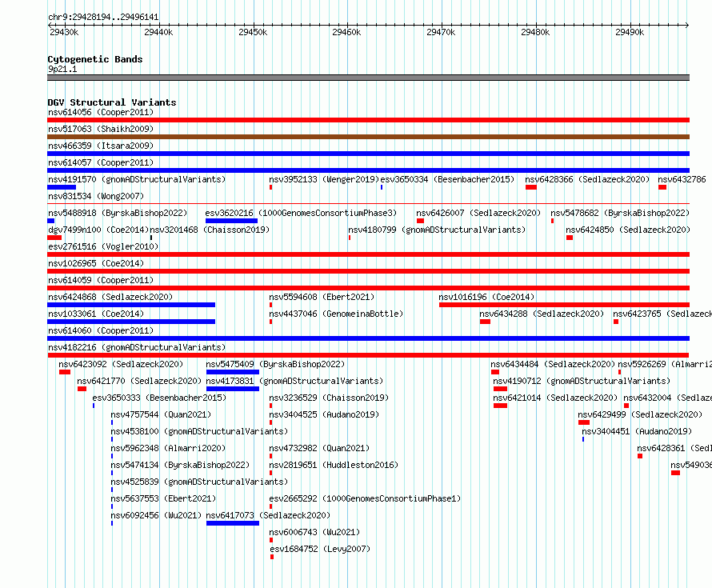Click nsv5478682 (ByrskaBishop2022) label
The height and width of the screenshot is (588, 712).
point(620,213)
